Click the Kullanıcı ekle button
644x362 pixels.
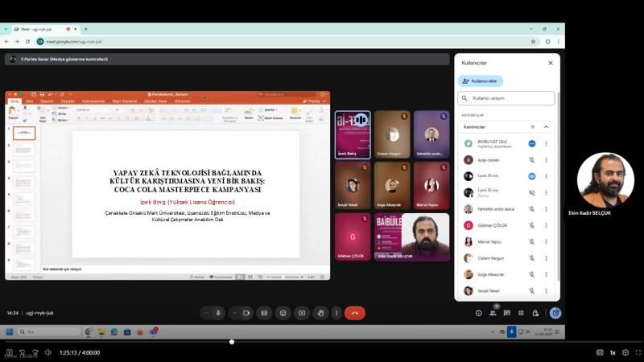pos(480,81)
